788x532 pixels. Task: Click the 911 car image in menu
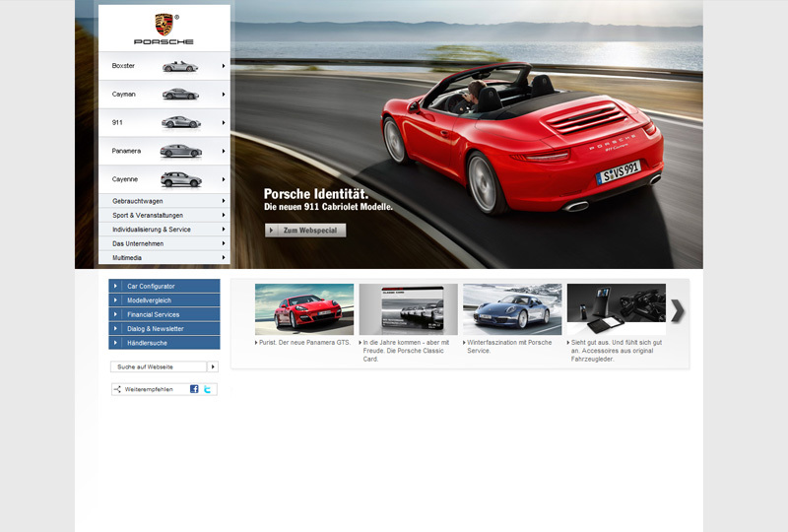pyautogui.click(x=181, y=122)
